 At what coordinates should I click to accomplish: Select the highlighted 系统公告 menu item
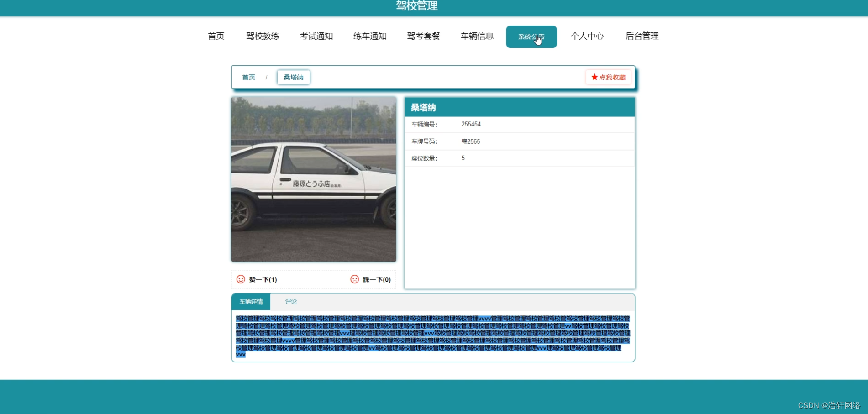point(531,36)
